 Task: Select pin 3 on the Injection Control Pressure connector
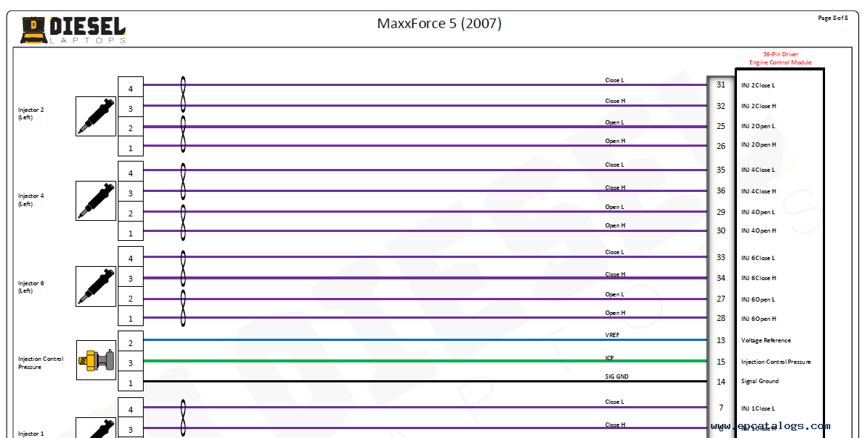(130, 361)
